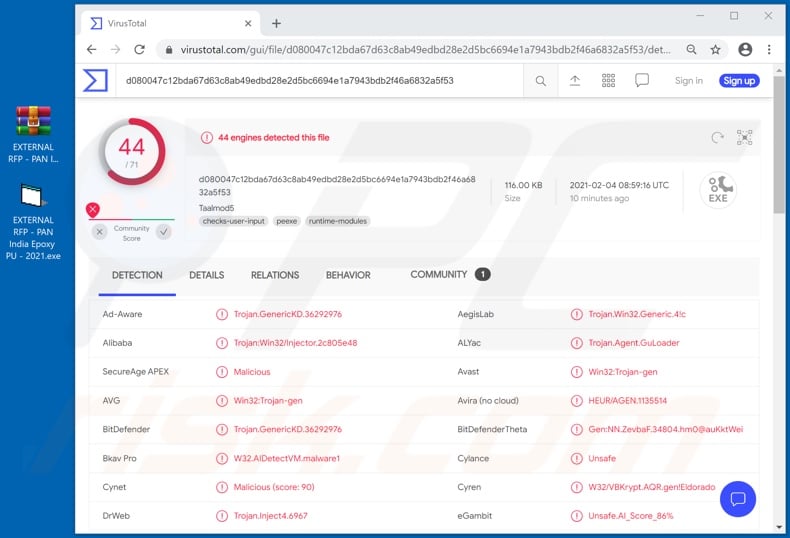Click the search magnifier icon in VirusTotal header
The width and height of the screenshot is (790, 538).
541,81
